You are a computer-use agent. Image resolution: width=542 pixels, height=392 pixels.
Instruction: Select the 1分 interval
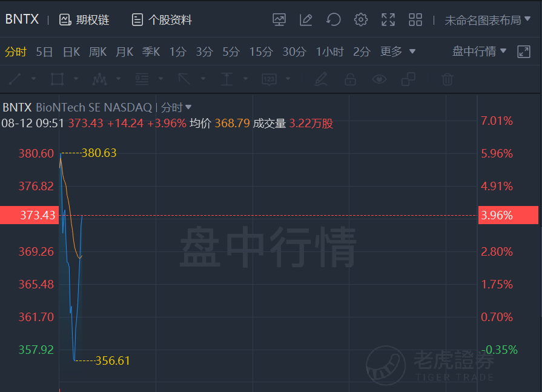click(x=177, y=52)
